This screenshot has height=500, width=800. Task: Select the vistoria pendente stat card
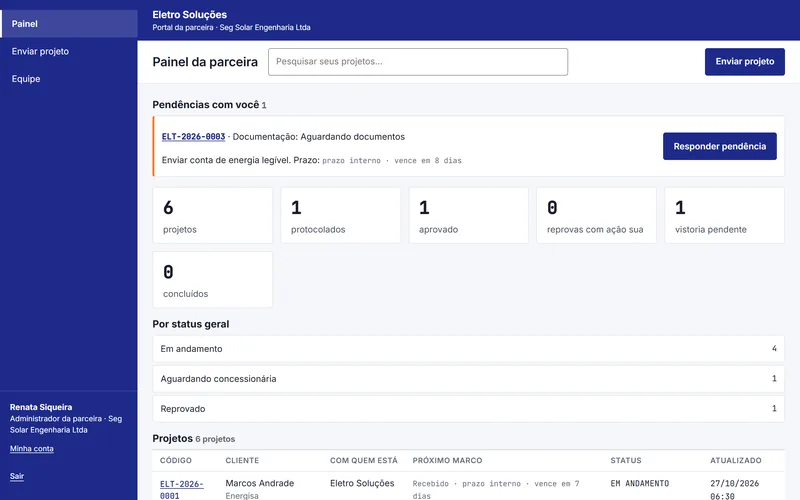point(724,215)
